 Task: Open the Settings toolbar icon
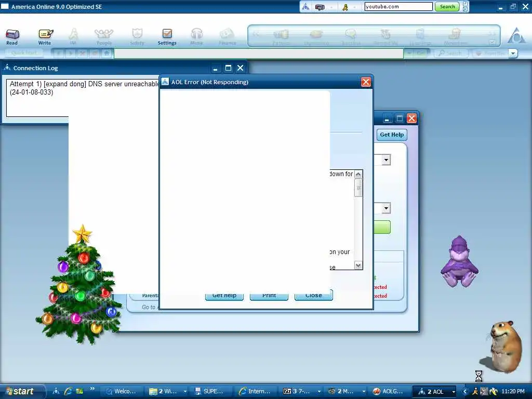point(167,37)
